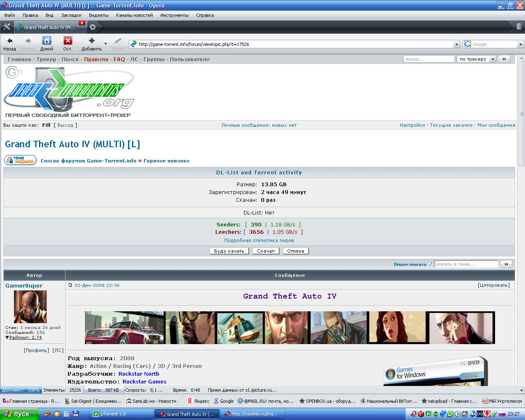The image size is (525, 420).
Task: Open the Rockstar Games link
Action: pyautogui.click(x=144, y=381)
